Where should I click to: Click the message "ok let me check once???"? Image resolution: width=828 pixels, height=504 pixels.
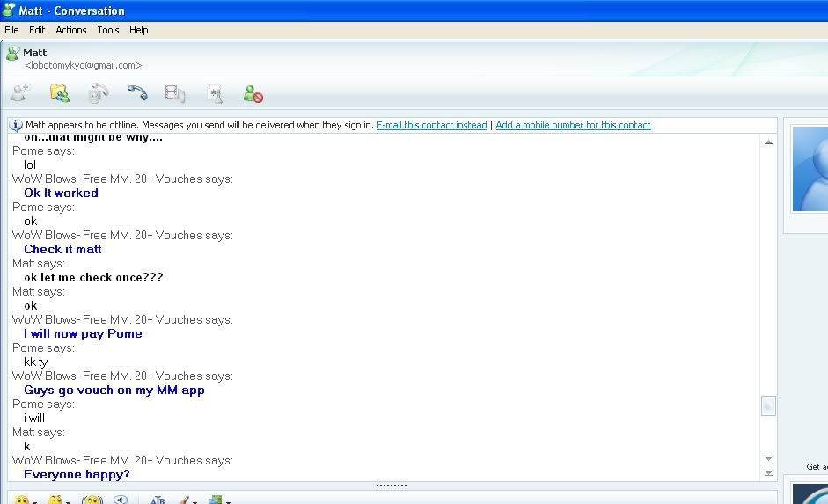pos(93,278)
